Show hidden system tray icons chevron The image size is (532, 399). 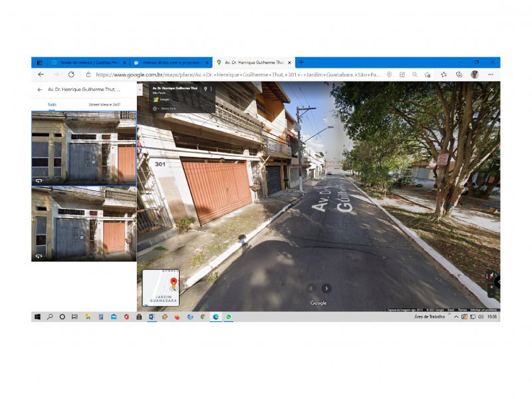(x=456, y=317)
